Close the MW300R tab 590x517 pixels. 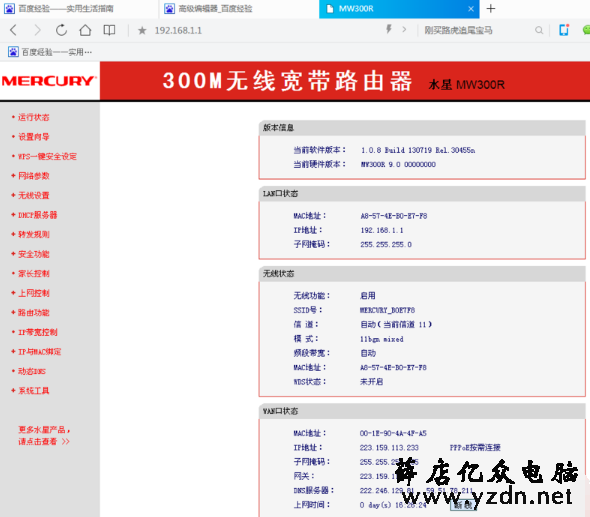click(x=471, y=9)
